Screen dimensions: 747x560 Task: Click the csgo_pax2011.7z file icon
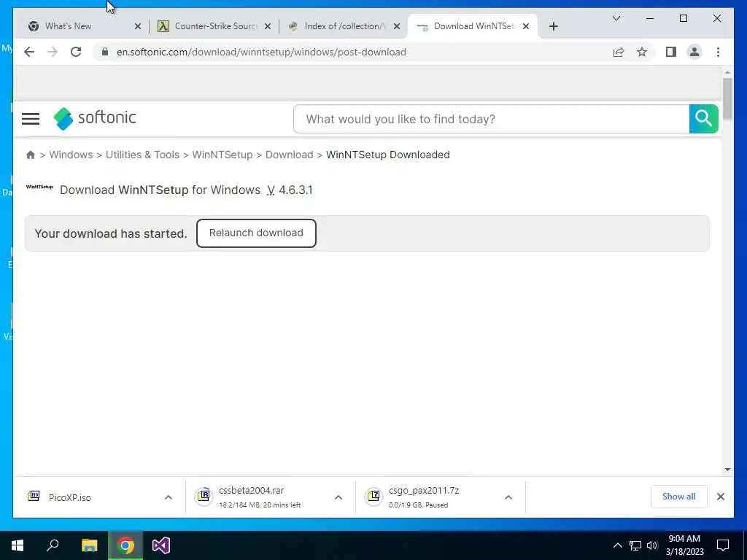[x=373, y=496]
